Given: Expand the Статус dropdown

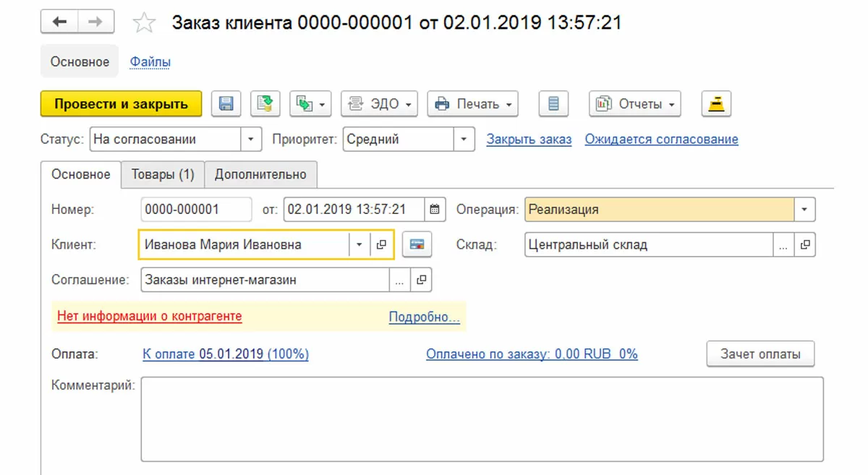Looking at the screenshot, I should click(250, 140).
